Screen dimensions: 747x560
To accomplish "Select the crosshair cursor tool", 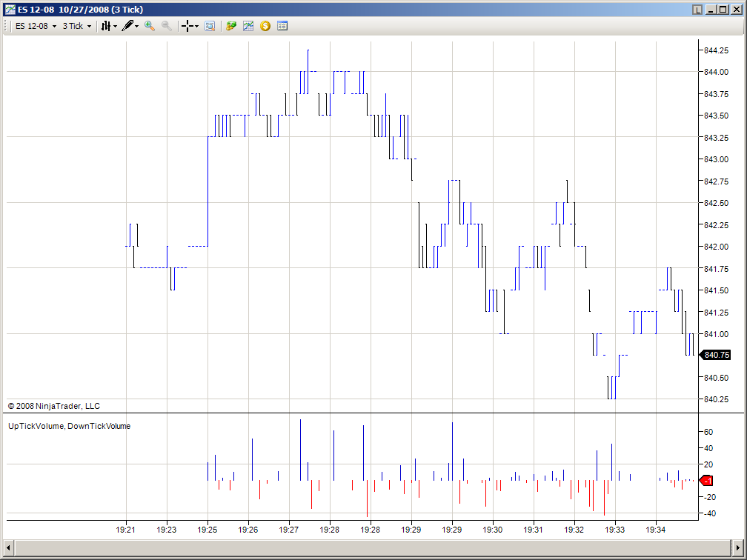I will tap(187, 26).
